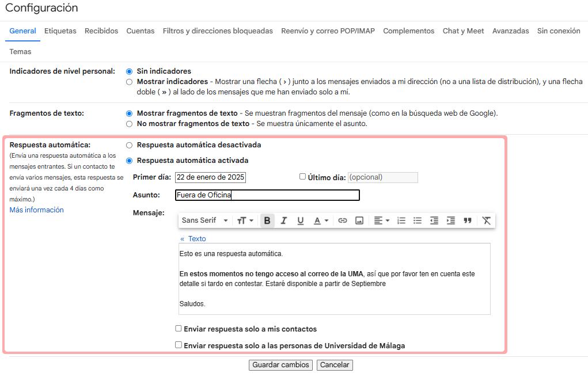Apply bulleted list formatting

coord(418,220)
